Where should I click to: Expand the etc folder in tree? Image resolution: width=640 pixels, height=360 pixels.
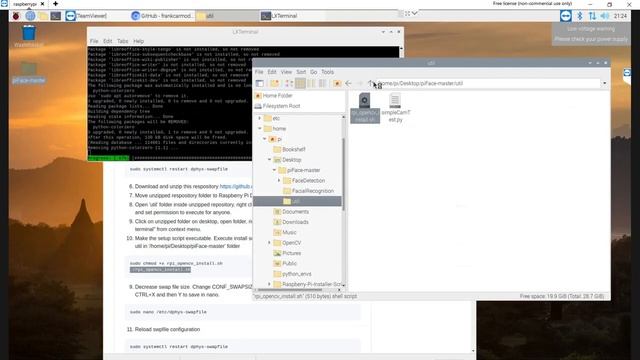(260, 118)
